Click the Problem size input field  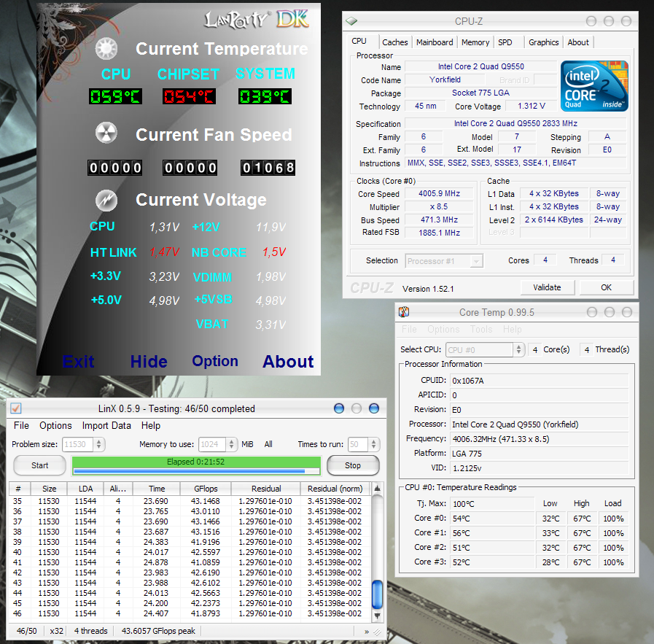(77, 444)
